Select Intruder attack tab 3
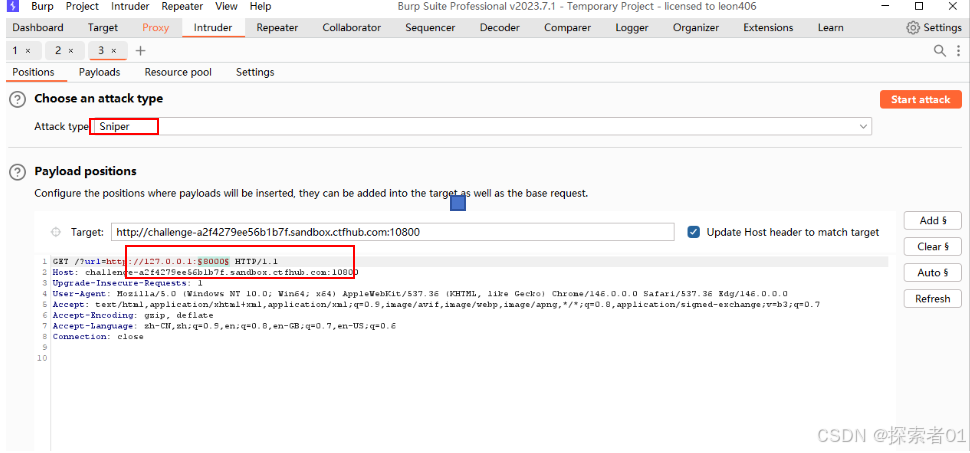 101,51
